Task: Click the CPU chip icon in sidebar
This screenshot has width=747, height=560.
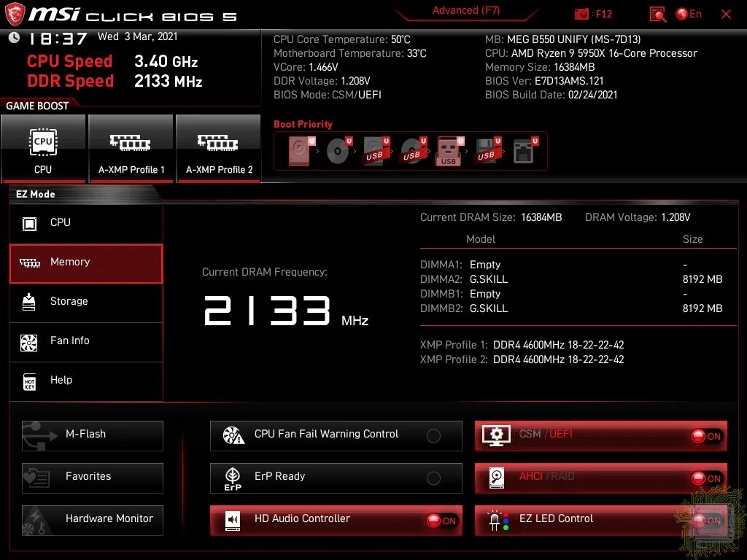Action: [x=29, y=223]
